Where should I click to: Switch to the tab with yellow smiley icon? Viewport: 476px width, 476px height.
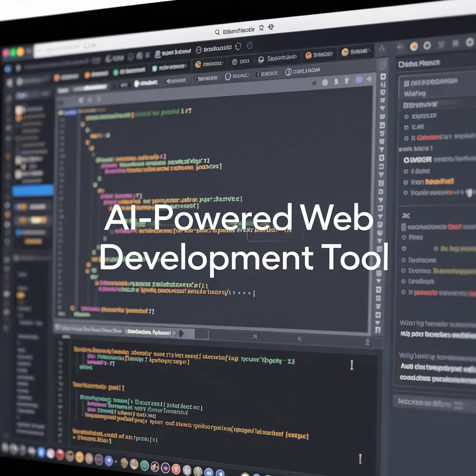click(x=345, y=52)
